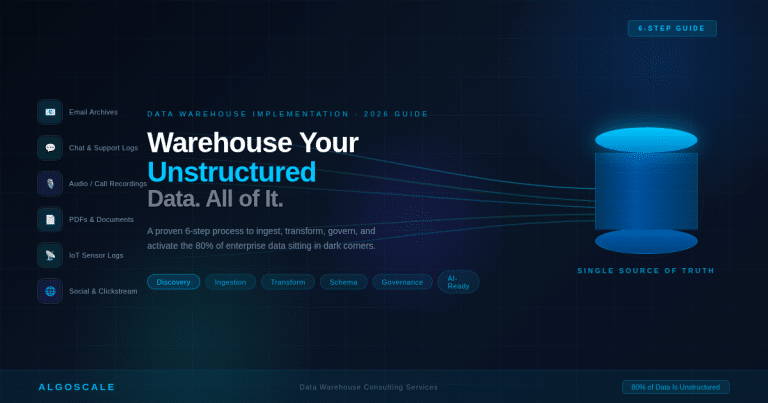
Task: Select the Governance step pill
Action: [402, 282]
